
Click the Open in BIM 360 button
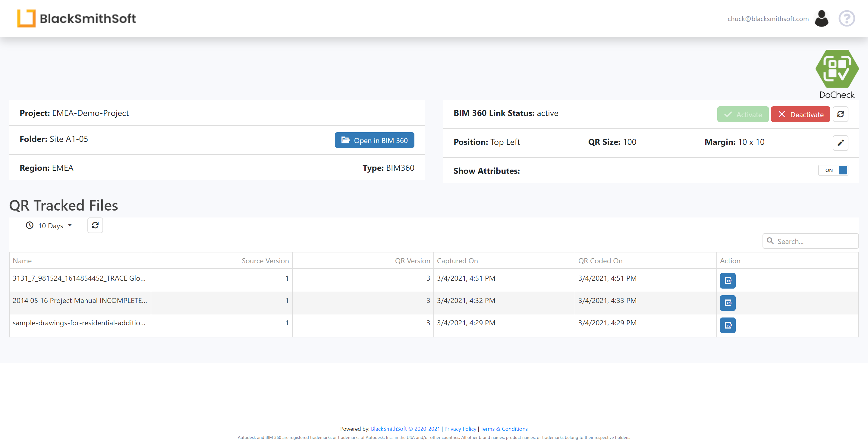click(x=374, y=140)
